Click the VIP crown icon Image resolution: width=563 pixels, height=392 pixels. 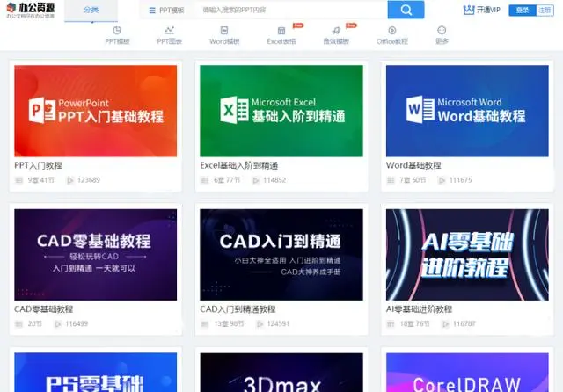[469, 10]
